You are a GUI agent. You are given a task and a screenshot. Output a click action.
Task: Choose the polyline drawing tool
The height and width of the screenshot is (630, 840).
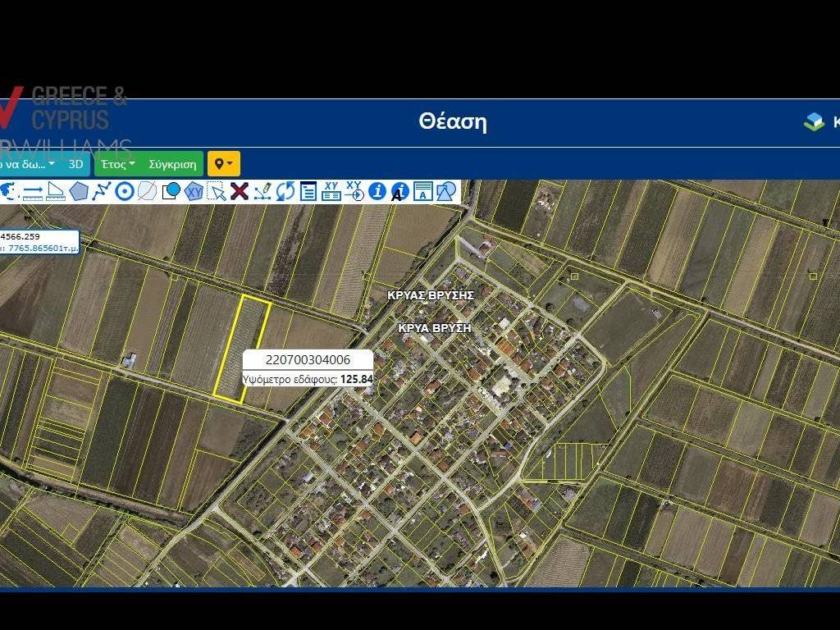pos(102,191)
